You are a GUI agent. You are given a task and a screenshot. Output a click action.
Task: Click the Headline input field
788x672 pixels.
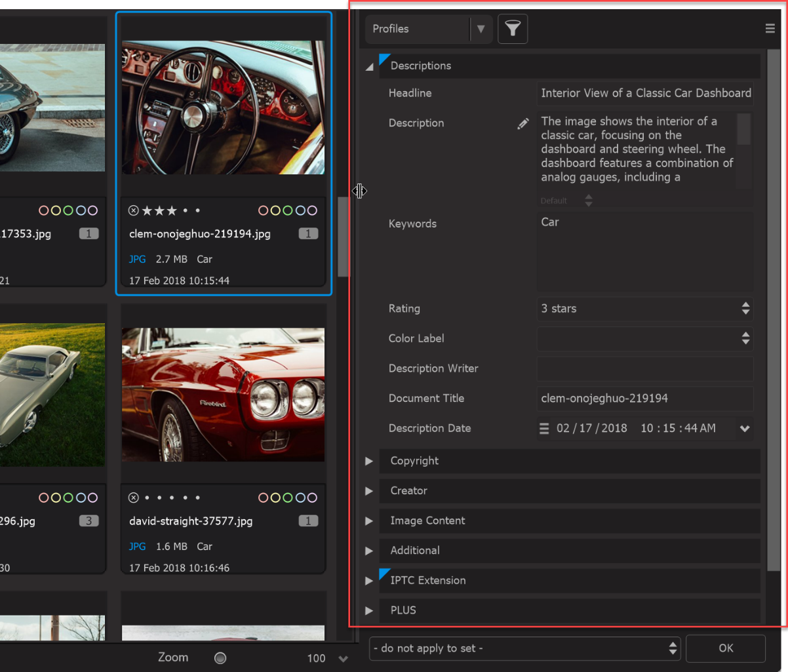[645, 93]
